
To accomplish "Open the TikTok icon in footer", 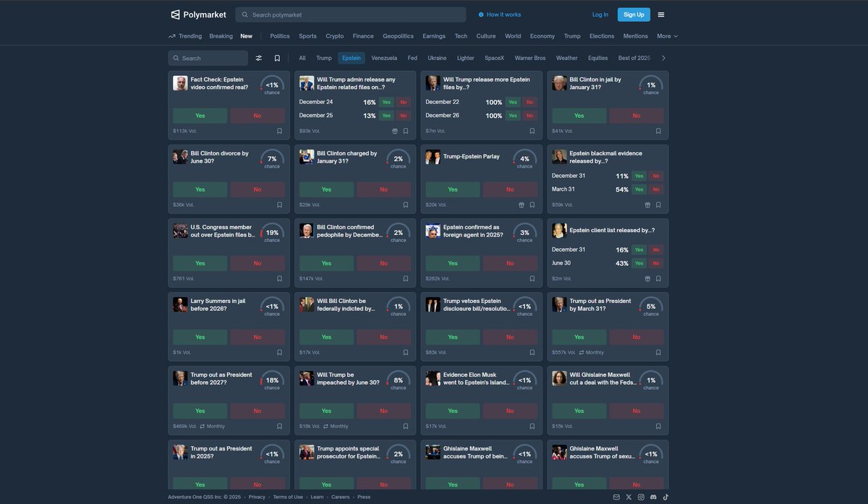I will (665, 497).
